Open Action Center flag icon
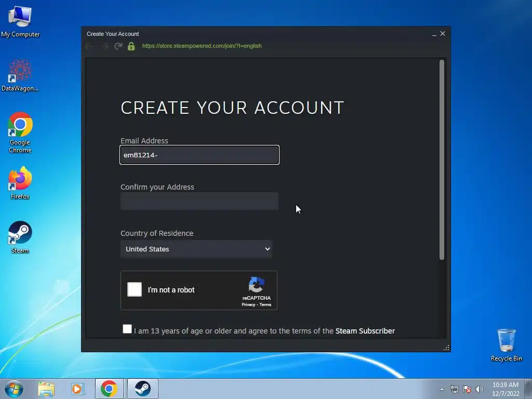Viewport: 532px width, 399px height. coord(467,389)
